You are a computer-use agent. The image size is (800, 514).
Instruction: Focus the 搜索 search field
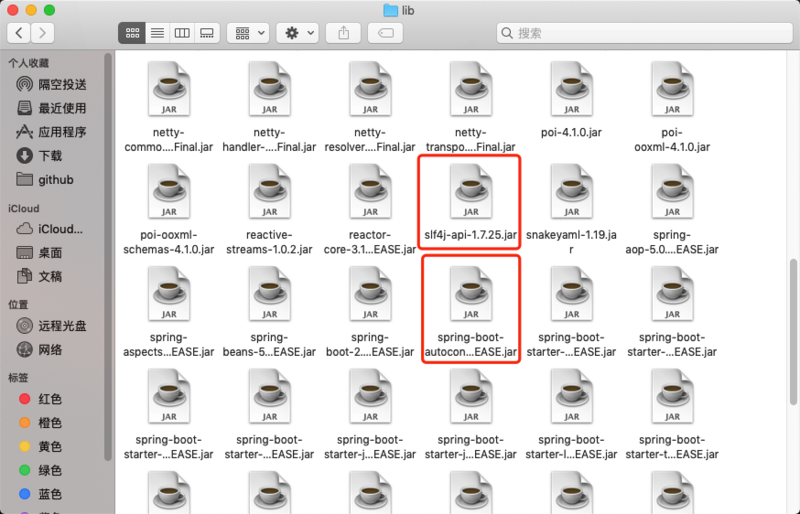(x=644, y=33)
